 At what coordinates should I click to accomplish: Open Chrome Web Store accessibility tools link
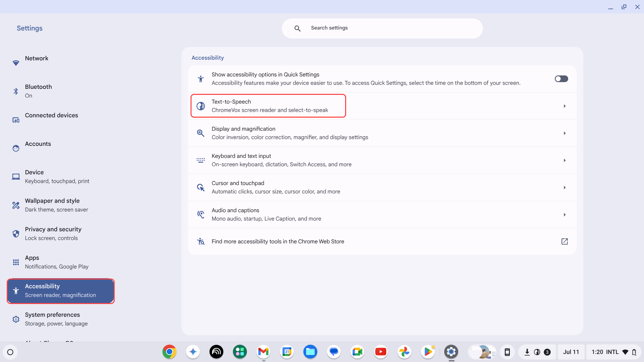[x=382, y=241]
